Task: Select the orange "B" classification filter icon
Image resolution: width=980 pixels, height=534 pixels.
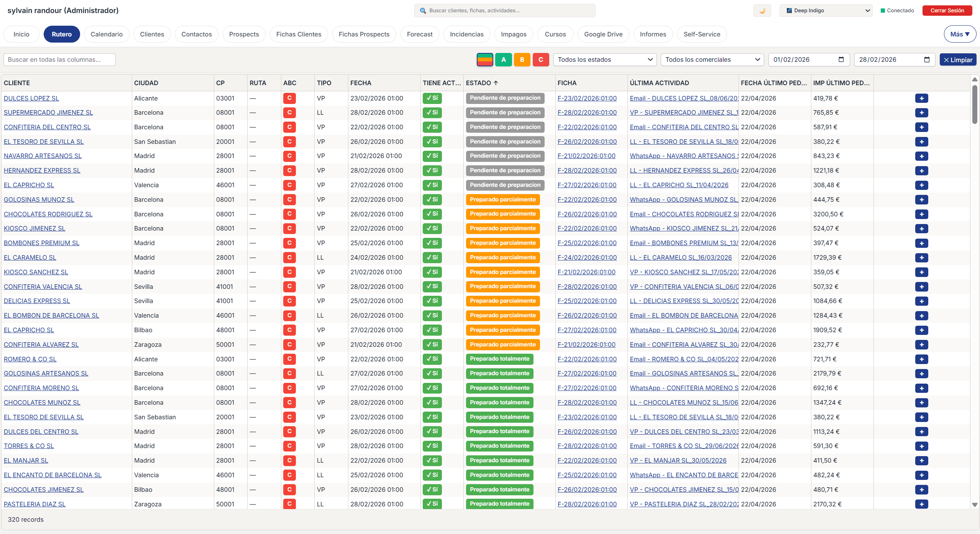Action: (522, 59)
